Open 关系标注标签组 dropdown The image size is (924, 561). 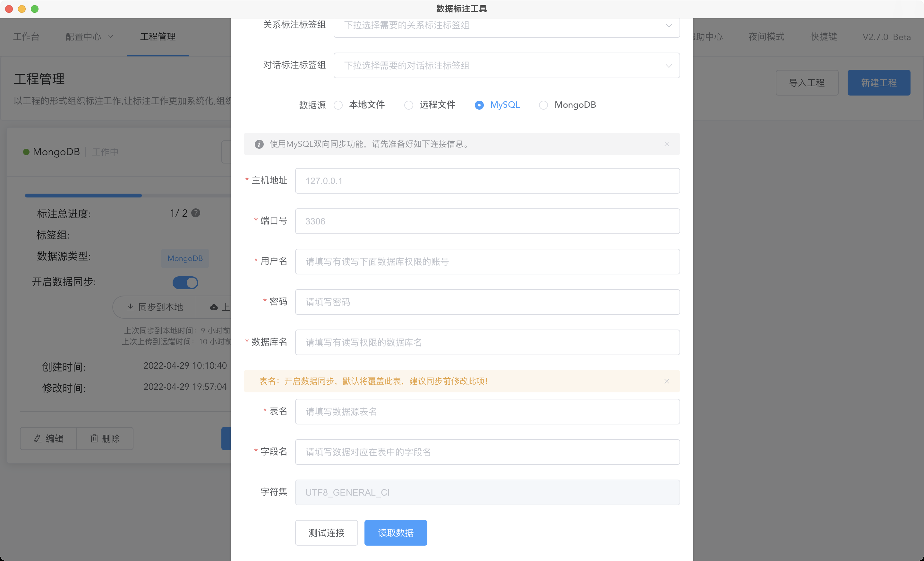tap(506, 25)
